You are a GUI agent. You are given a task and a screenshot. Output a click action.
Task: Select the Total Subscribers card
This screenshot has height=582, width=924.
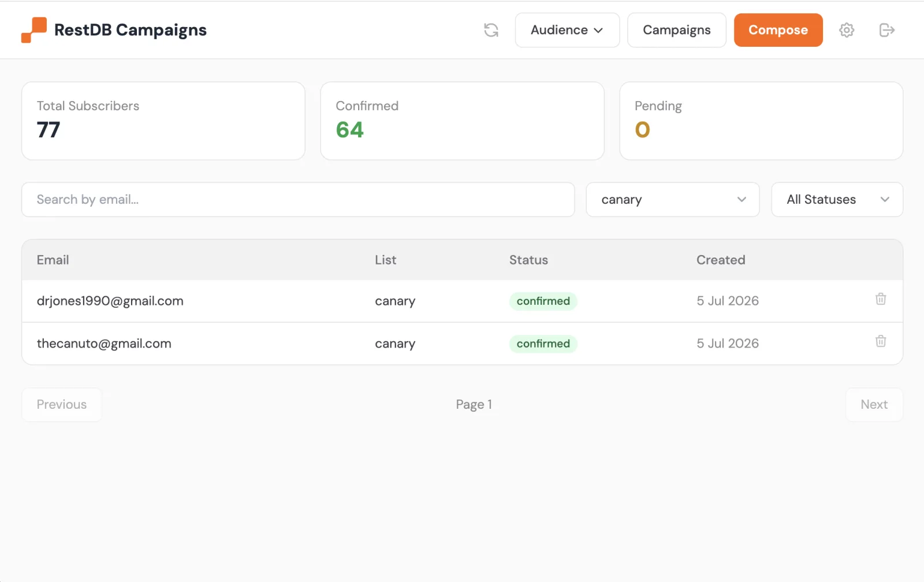coord(163,121)
